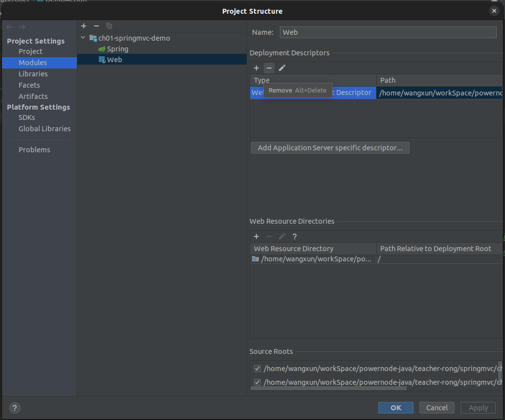Screen dimensions: 505x420
Task: Open web resource directories help question mark
Action: [295, 236]
